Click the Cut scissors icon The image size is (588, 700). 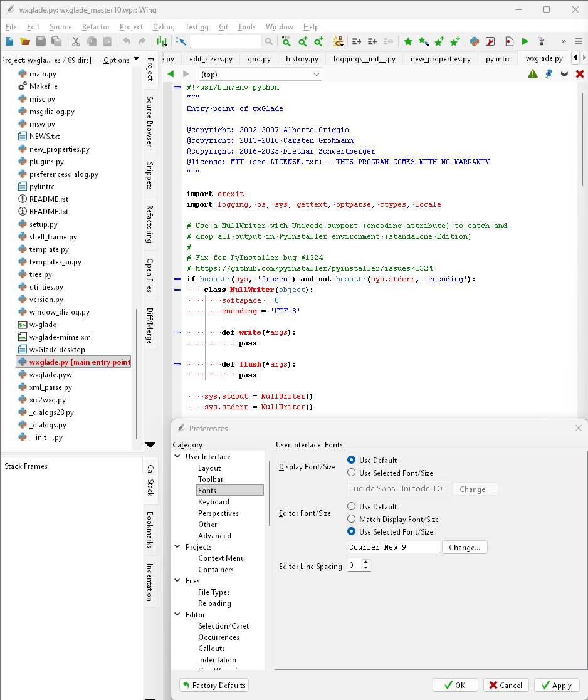[76, 41]
